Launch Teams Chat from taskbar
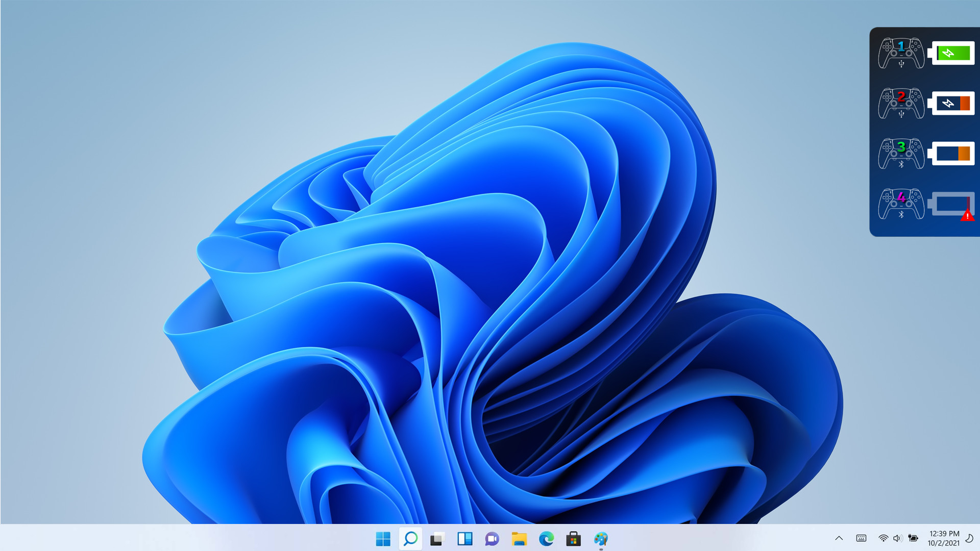This screenshot has width=980, height=551. [x=492, y=539]
